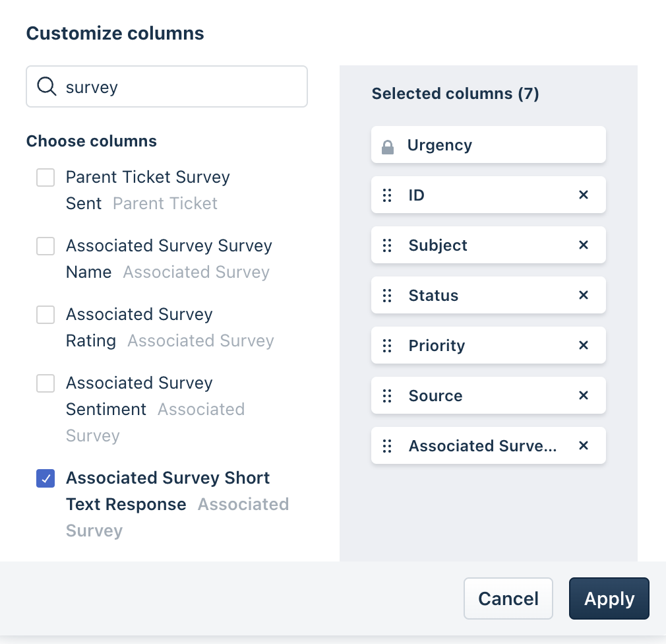Image resolution: width=666 pixels, height=644 pixels.
Task: Remove the ID column
Action: coord(583,195)
